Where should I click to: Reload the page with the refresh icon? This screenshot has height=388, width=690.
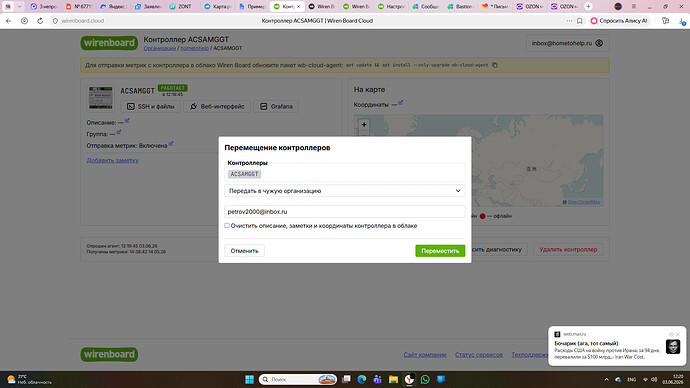tap(40, 21)
